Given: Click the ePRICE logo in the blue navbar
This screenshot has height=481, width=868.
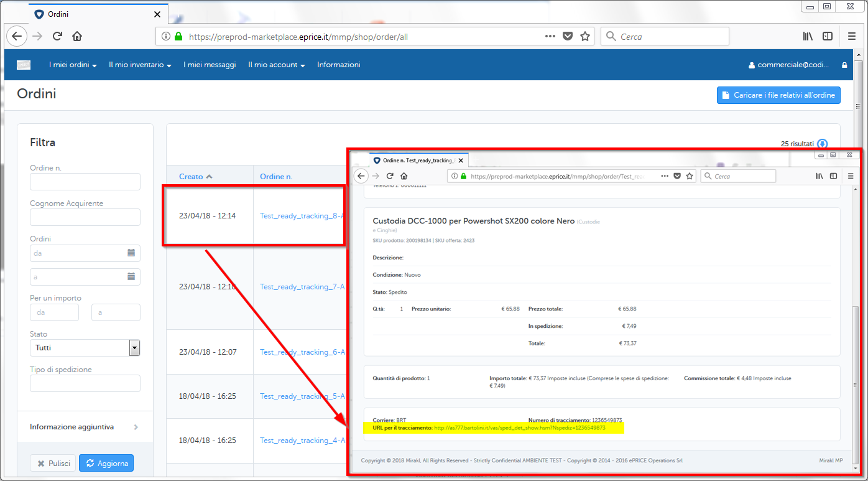Looking at the screenshot, I should [24, 65].
